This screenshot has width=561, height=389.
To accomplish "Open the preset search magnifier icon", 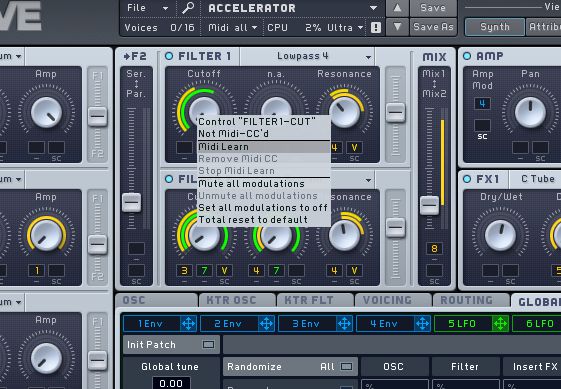I will (x=188, y=8).
